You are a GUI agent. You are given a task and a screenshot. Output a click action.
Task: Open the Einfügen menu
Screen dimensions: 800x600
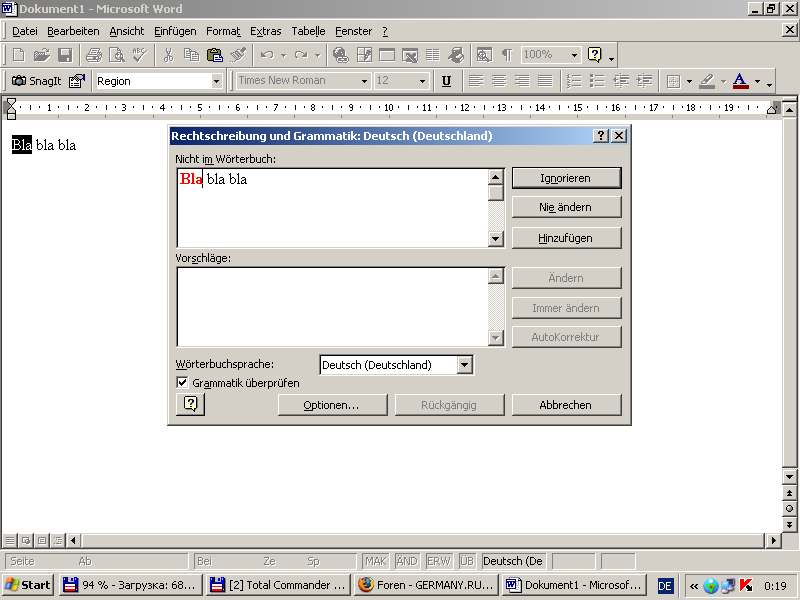click(175, 31)
